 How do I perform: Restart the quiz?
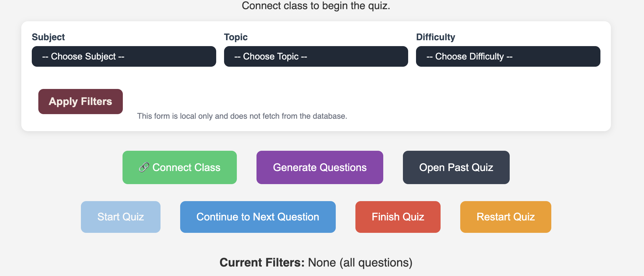click(505, 216)
